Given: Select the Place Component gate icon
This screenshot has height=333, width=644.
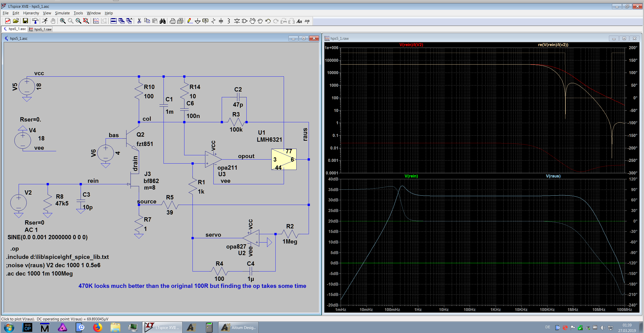Looking at the screenshot, I should pyautogui.click(x=244, y=21).
